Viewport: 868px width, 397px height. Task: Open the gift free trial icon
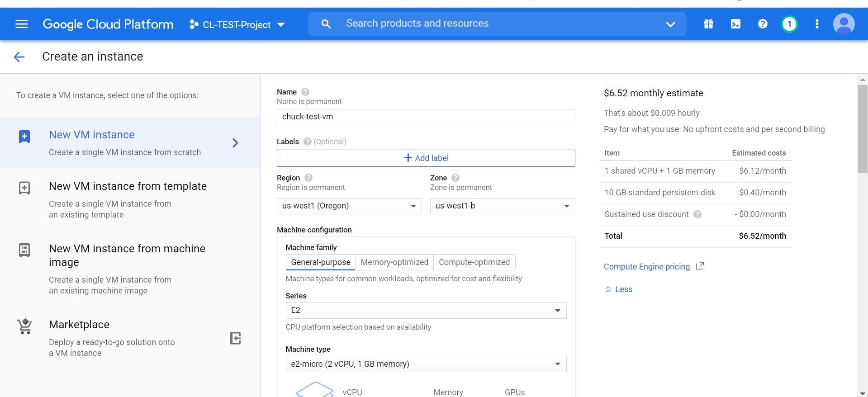pyautogui.click(x=708, y=24)
